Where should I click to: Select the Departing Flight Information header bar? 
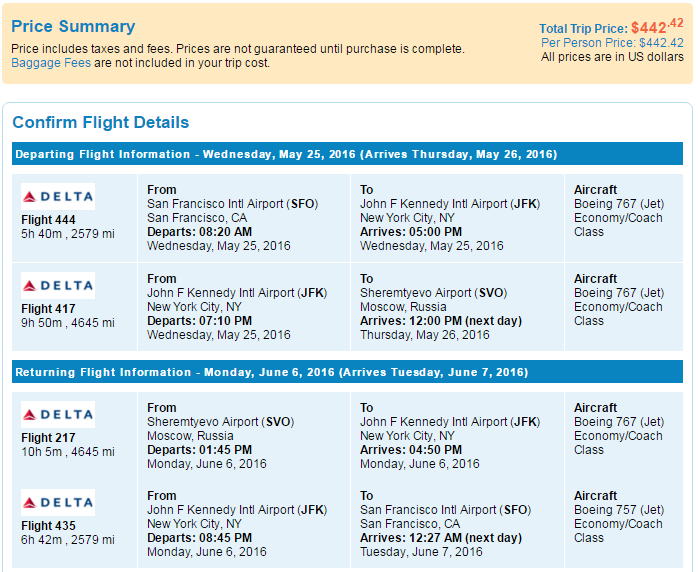pyautogui.click(x=347, y=154)
